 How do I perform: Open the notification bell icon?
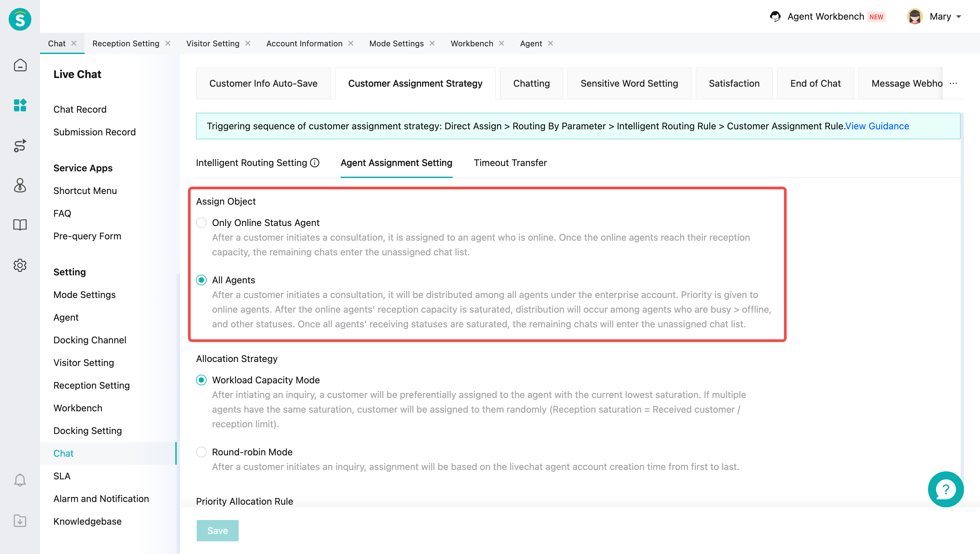[x=20, y=480]
